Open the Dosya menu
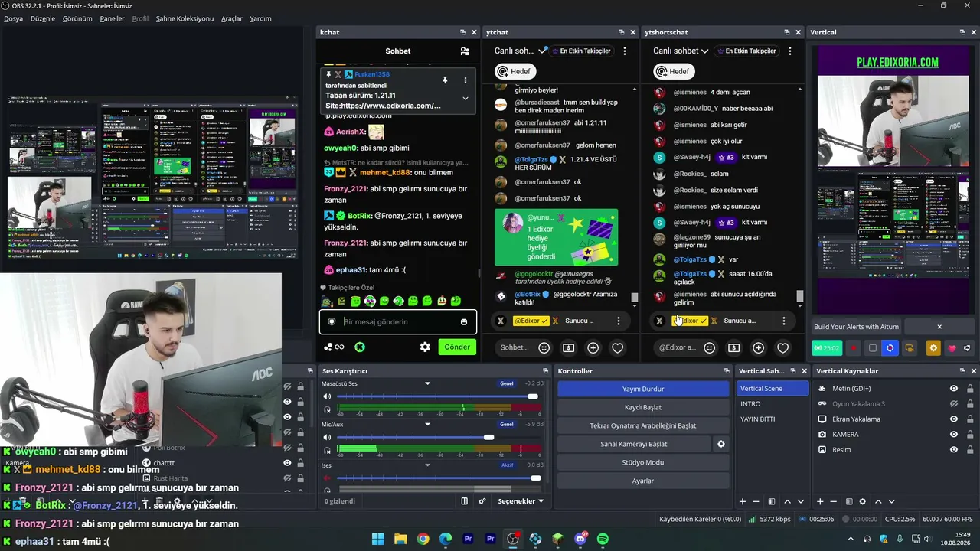Screen dimensions: 980x551 point(13,18)
